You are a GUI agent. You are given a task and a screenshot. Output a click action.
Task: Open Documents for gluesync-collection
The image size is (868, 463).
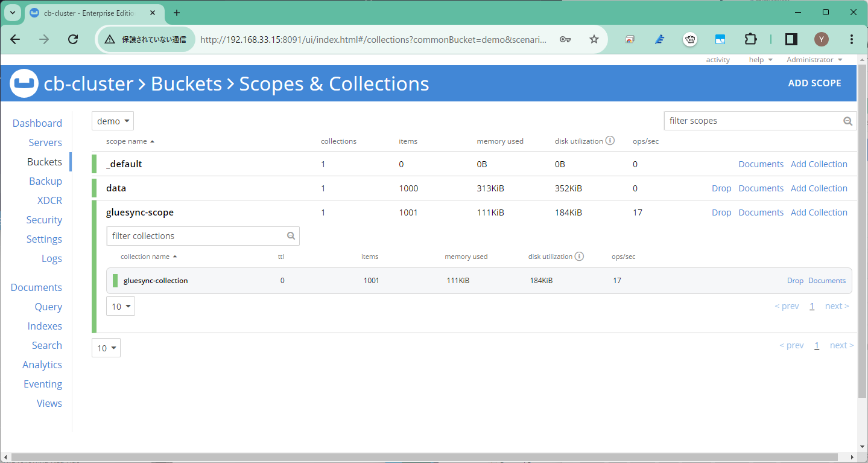827,281
